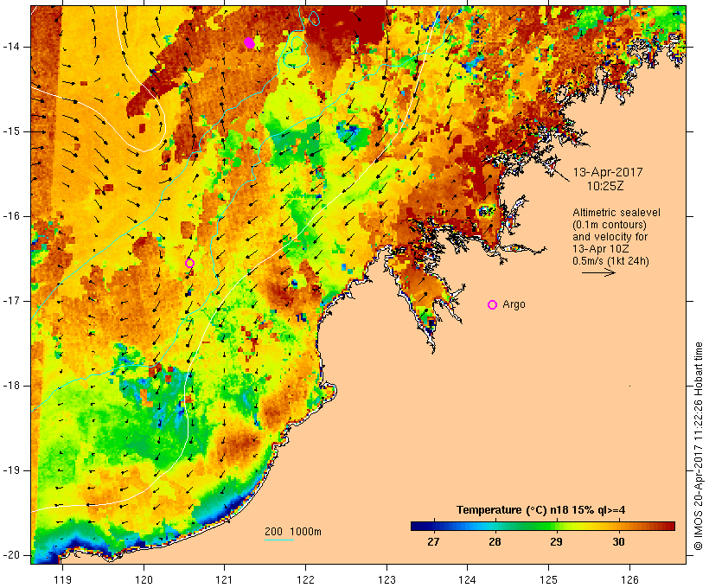Click the latitude label '-15'

point(11,131)
